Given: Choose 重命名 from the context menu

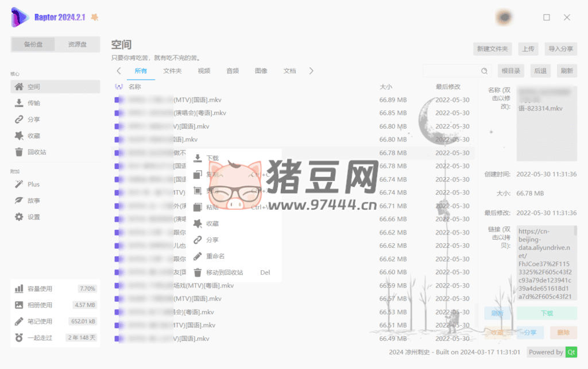Looking at the screenshot, I should [x=216, y=256].
